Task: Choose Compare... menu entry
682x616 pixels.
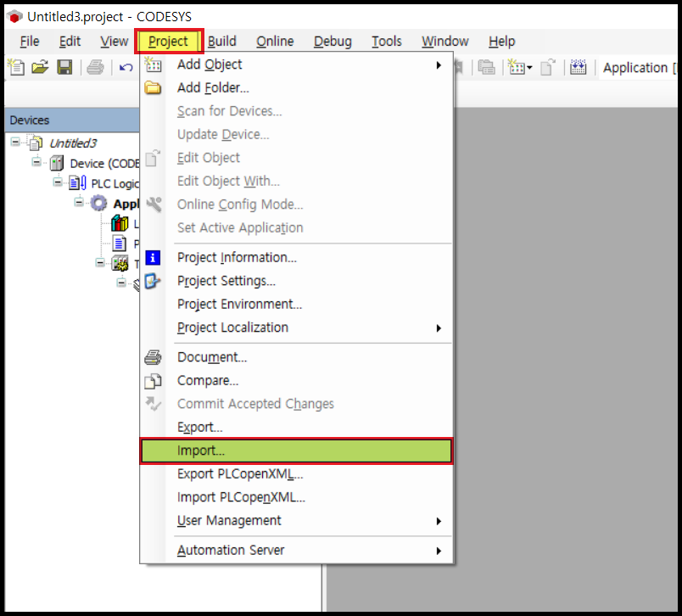Action: click(x=297, y=381)
